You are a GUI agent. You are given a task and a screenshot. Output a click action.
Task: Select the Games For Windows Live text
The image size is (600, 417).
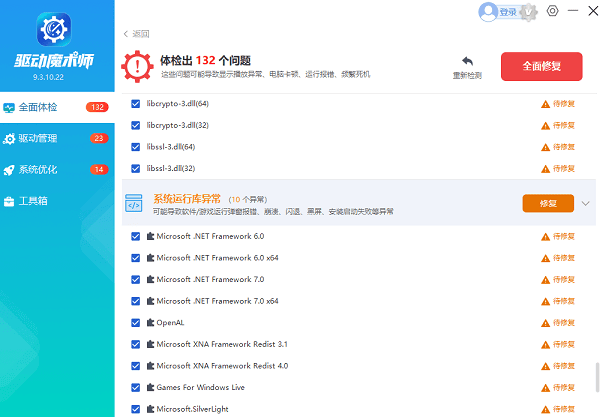[x=201, y=387]
